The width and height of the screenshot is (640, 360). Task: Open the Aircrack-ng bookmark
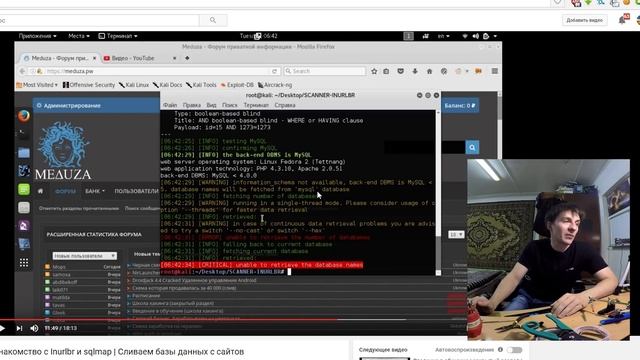pyautogui.click(x=275, y=85)
